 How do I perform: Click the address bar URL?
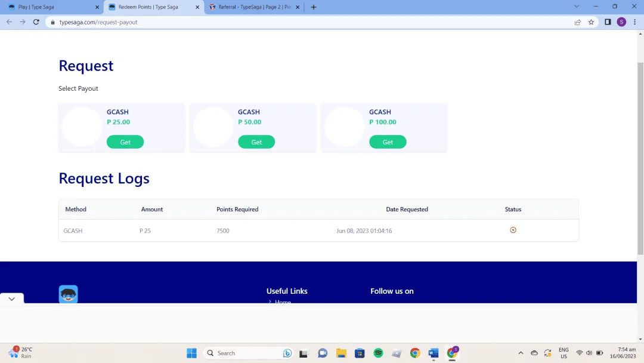tap(98, 22)
